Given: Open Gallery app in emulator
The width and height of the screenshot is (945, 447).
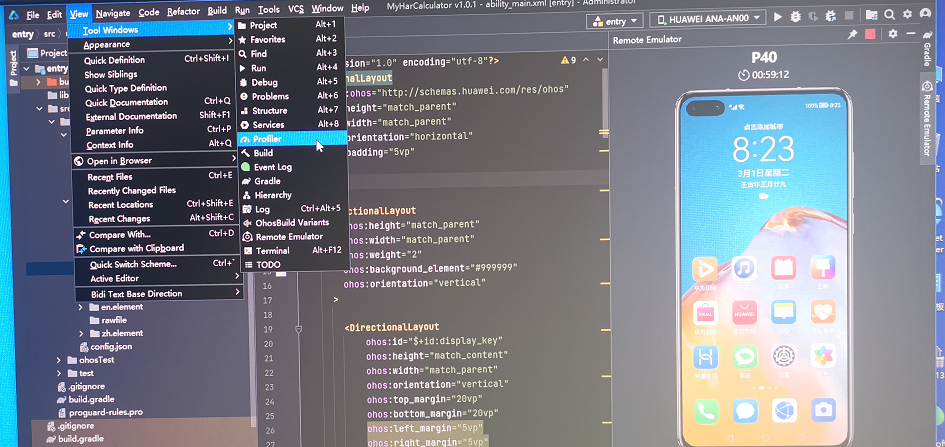Looking at the screenshot, I should pos(823,355).
